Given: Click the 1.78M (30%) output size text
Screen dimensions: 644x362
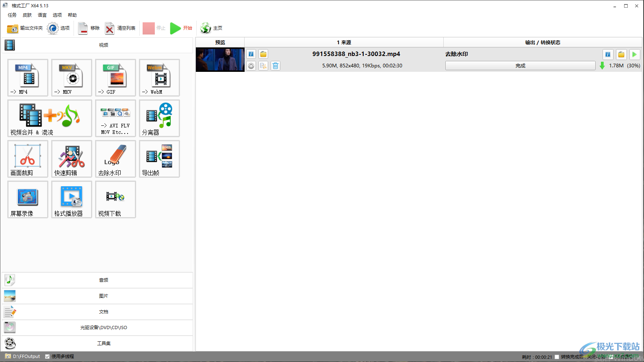Looking at the screenshot, I should (x=624, y=66).
